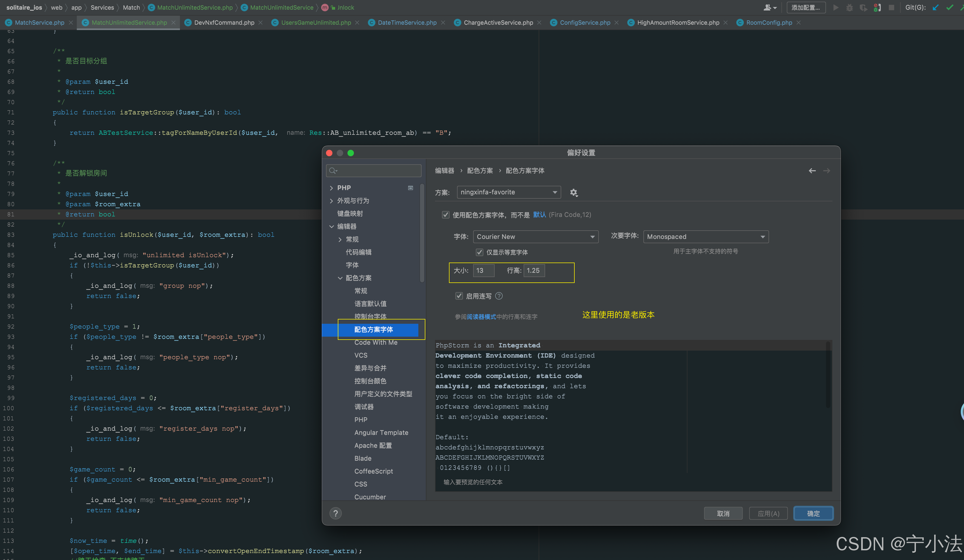The height and width of the screenshot is (560, 964).
Task: Open help with the question mark icon
Action: (x=335, y=513)
